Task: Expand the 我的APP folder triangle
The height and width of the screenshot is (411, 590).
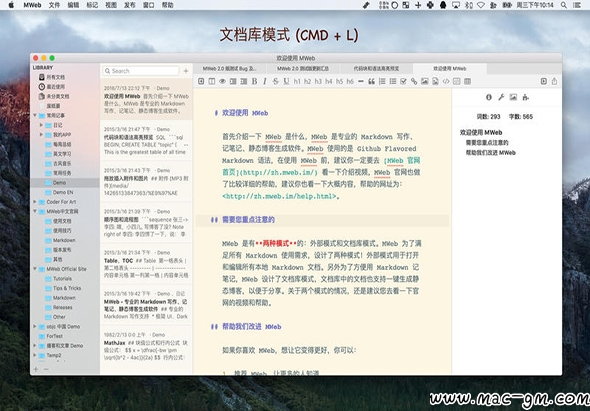Action: pos(41,134)
